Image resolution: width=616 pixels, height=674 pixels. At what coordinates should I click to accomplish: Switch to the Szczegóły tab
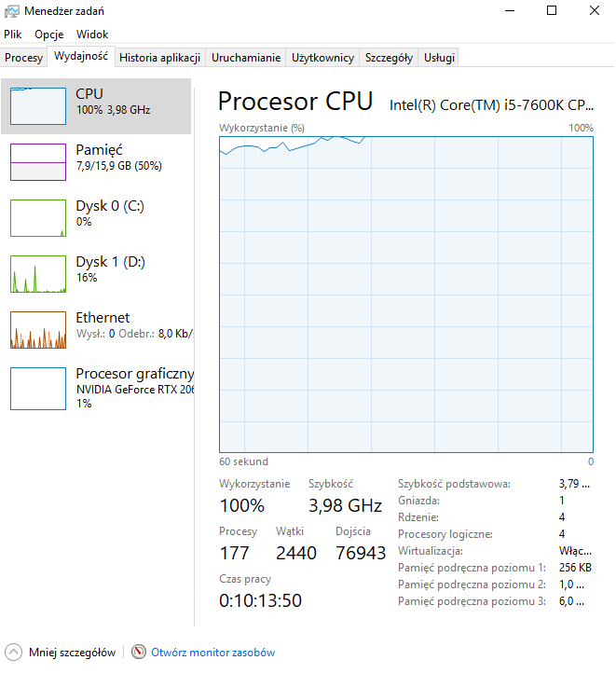point(389,58)
